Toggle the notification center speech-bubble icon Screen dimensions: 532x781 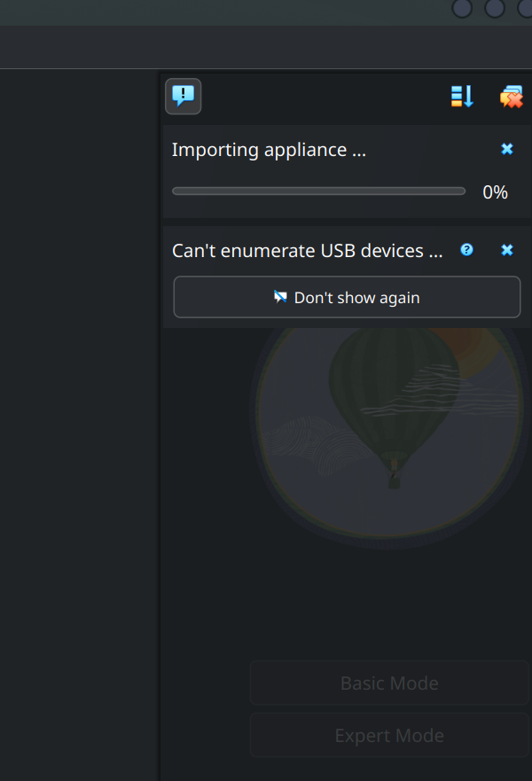click(x=184, y=97)
